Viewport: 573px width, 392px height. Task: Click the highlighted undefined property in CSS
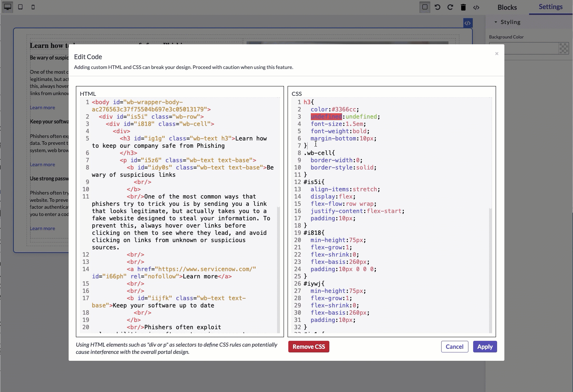[x=326, y=117]
